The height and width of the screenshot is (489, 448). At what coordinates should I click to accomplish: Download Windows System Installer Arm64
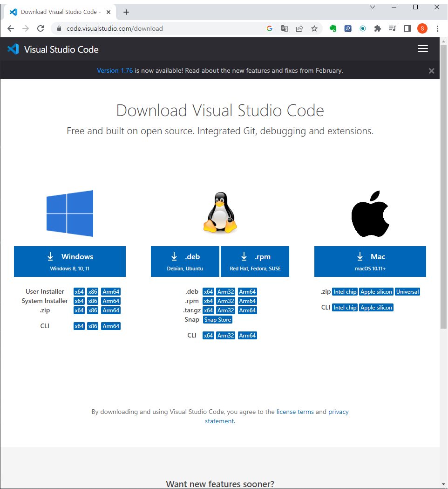tap(110, 301)
